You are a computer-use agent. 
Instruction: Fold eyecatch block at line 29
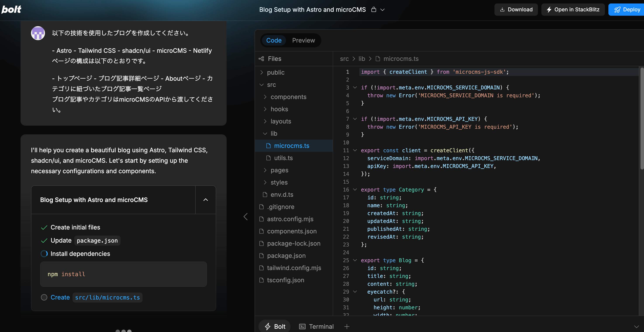coord(355,292)
